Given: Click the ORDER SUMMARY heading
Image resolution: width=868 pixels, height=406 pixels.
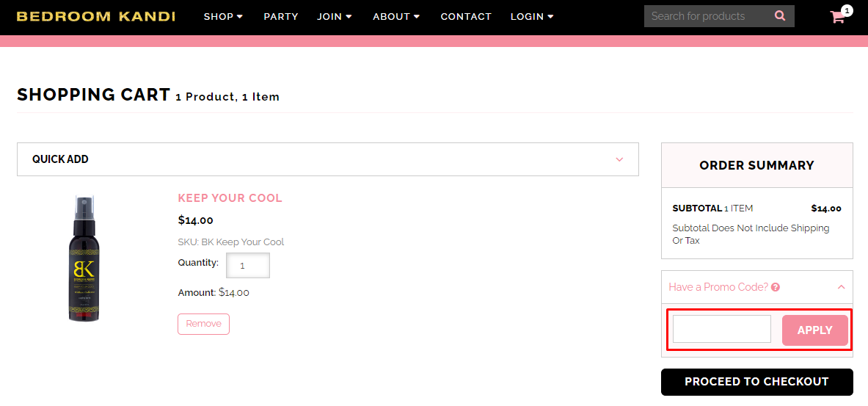Looking at the screenshot, I should (756, 165).
